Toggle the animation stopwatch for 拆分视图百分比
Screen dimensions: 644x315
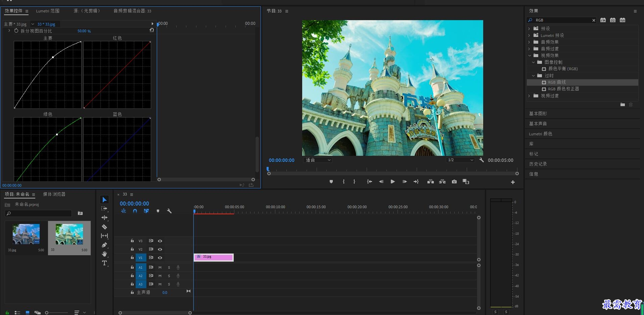(16, 31)
